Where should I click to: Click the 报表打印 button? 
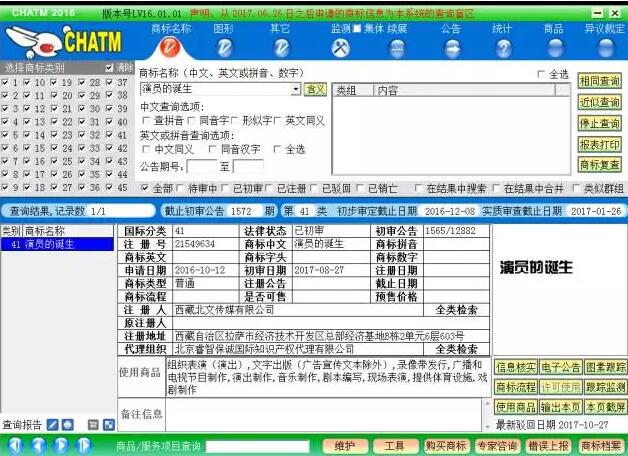[x=599, y=144]
